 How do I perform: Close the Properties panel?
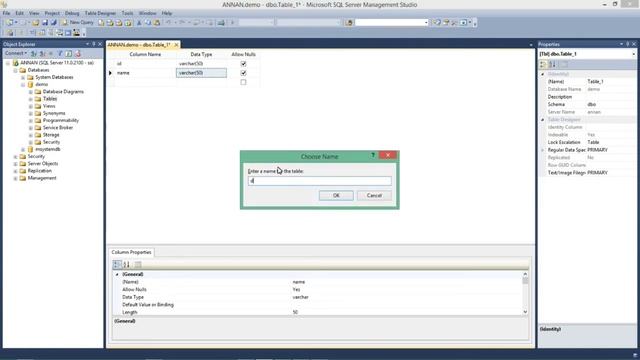[634, 44]
